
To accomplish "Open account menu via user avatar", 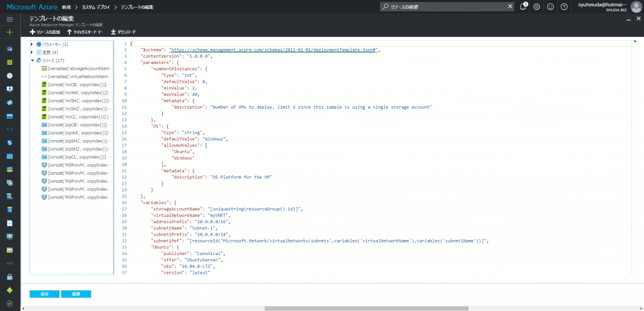I will (636, 6).
